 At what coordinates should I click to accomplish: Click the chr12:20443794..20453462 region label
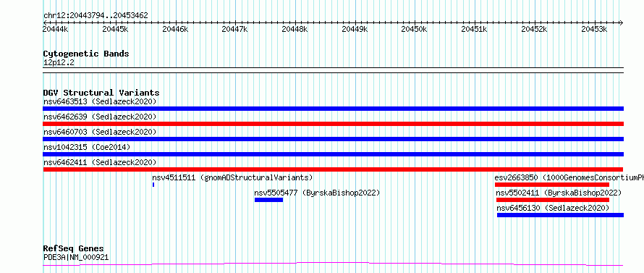96,16
